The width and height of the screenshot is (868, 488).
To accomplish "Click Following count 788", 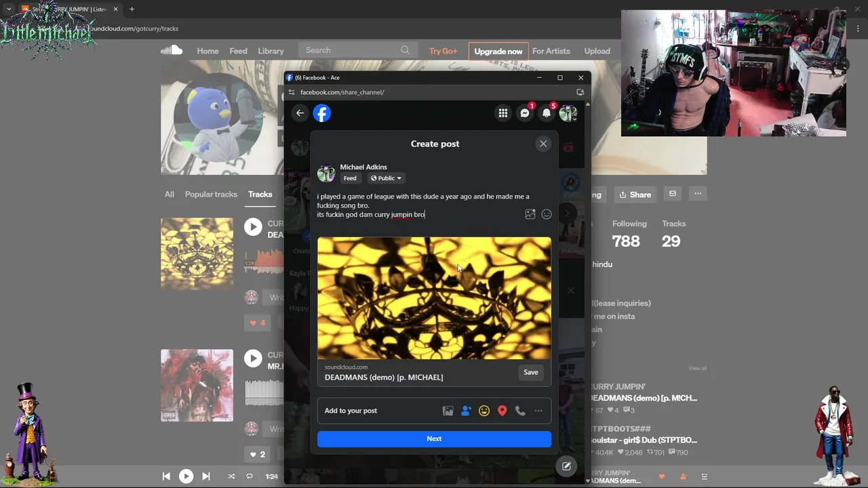I will [x=626, y=241].
